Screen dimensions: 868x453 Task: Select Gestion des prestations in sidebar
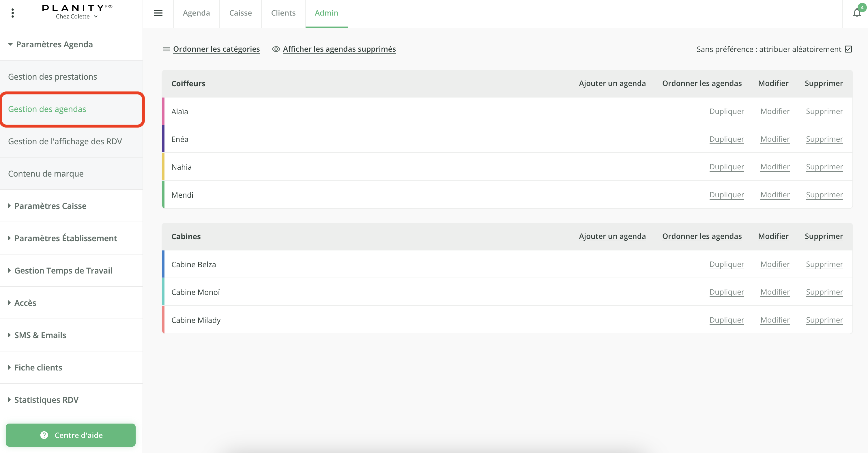pos(53,77)
